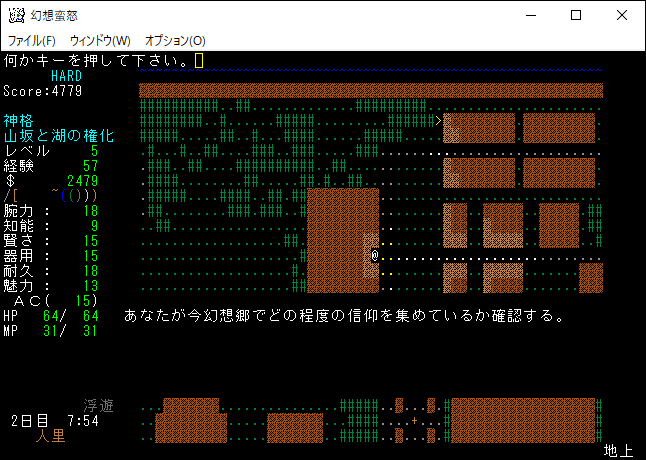Screen dimensions: 646x460
Task: Open the オプション(O) menu
Action: [x=175, y=40]
